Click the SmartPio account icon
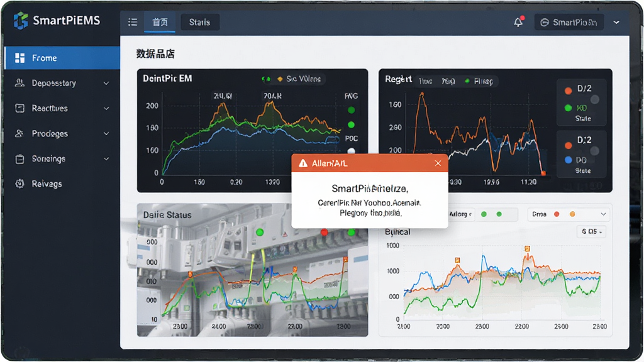644x362 pixels. (545, 23)
